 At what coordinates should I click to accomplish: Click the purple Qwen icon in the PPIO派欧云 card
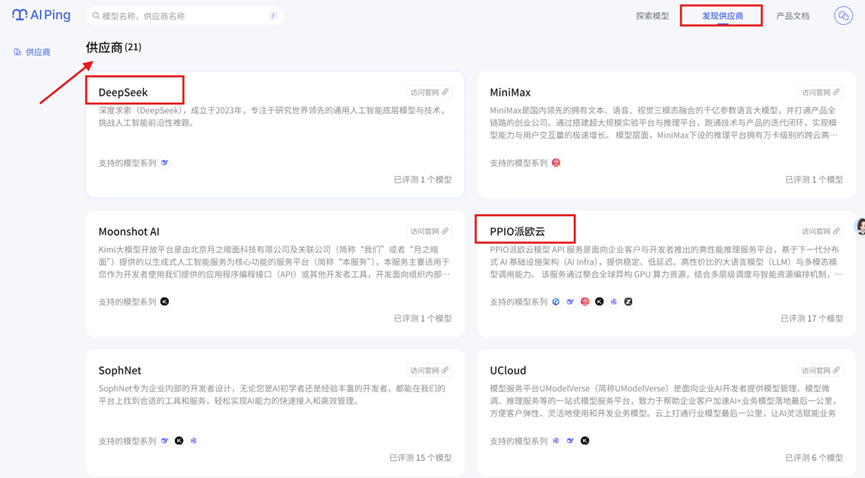613,302
